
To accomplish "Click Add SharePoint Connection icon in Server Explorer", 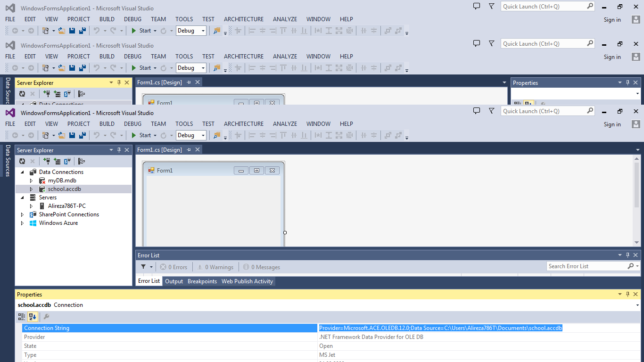I will point(67,161).
